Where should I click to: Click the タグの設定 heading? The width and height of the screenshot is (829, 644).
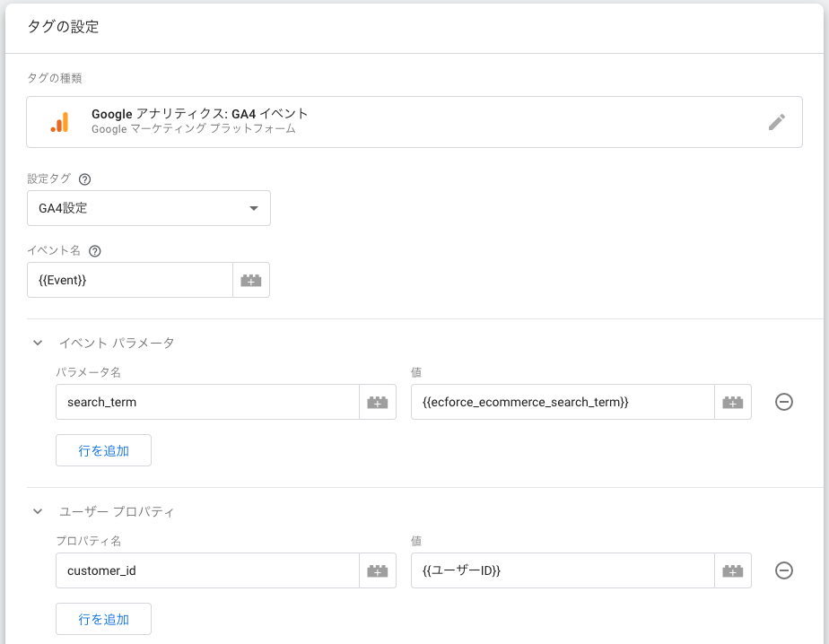point(63,26)
